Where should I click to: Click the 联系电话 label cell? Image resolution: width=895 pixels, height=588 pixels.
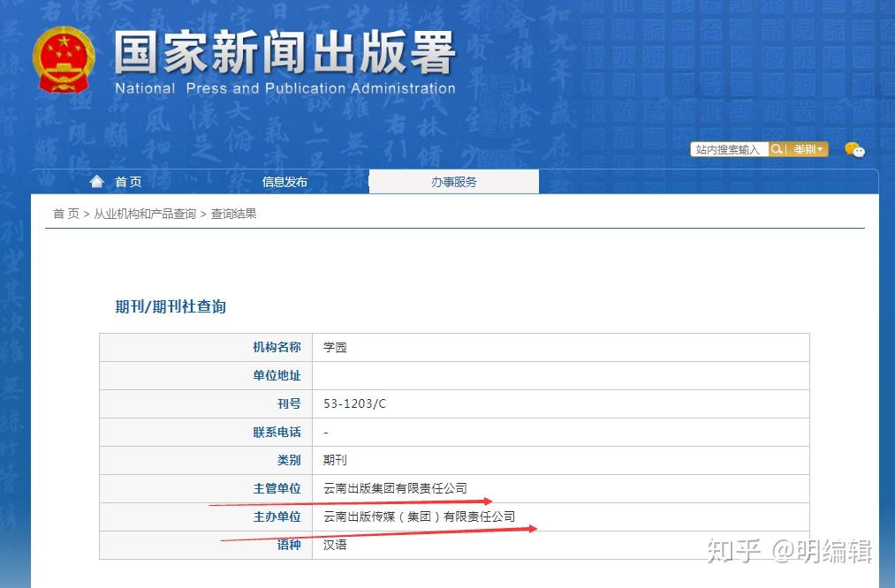tap(206, 433)
